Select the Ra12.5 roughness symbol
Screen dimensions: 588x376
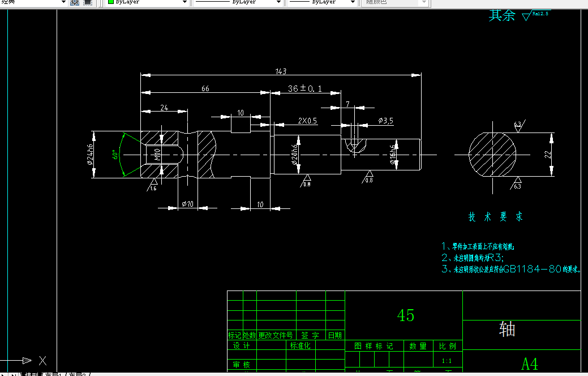535,15
